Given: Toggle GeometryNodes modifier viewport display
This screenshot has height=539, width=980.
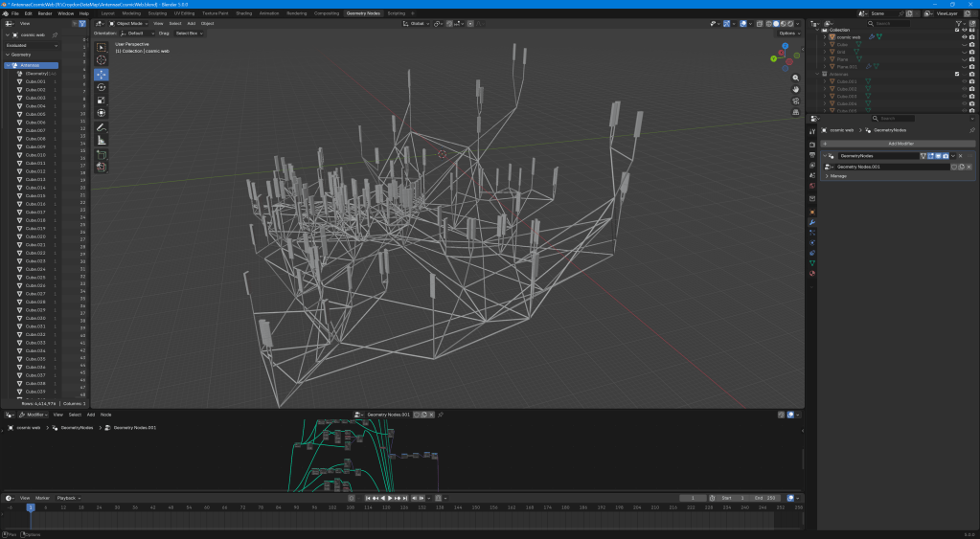Looking at the screenshot, I should (x=938, y=155).
